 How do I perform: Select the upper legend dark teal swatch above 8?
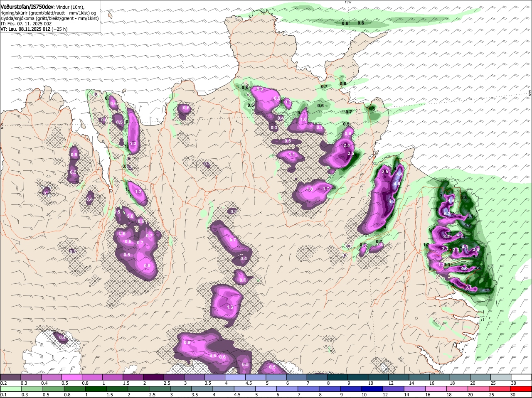[338, 377]
